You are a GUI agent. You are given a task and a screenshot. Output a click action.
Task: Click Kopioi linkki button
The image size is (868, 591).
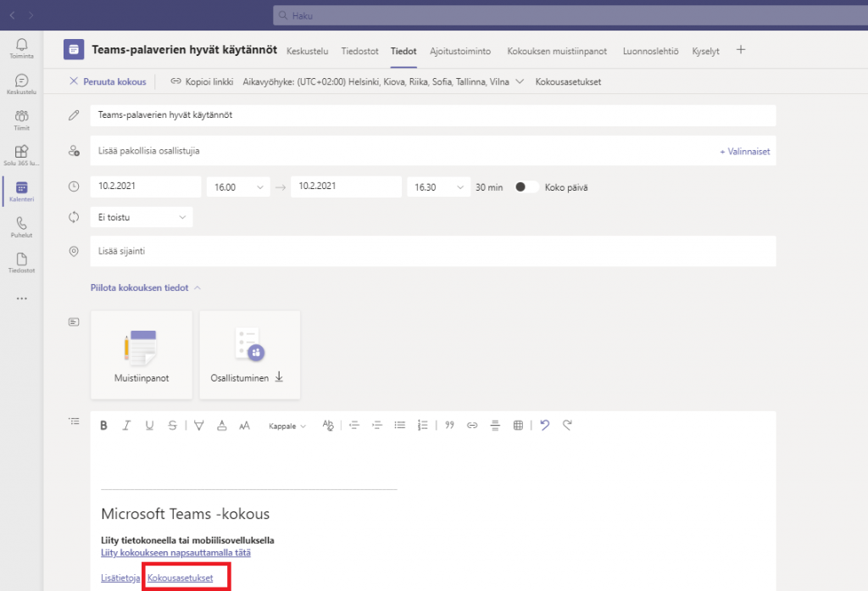coord(202,81)
